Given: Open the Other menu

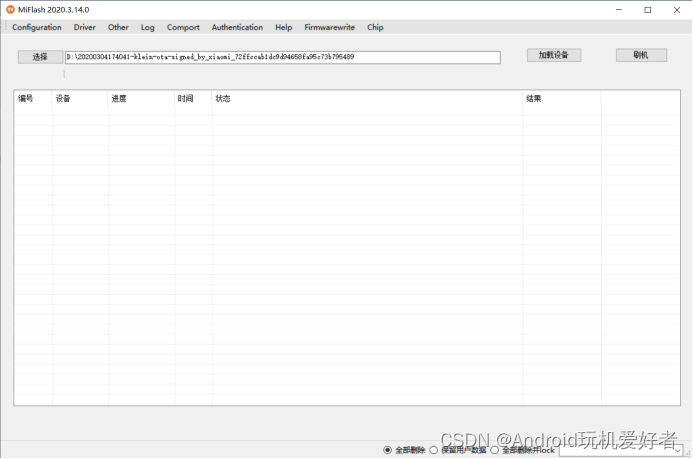Looking at the screenshot, I should (118, 27).
